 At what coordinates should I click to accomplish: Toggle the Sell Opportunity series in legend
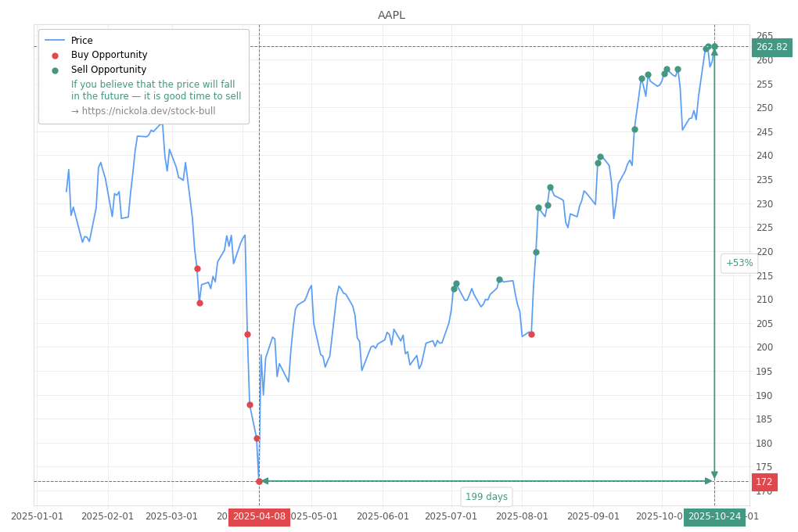pos(109,70)
